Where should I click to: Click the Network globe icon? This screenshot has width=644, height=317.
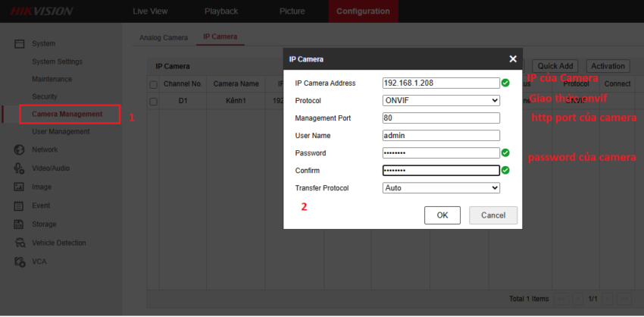click(19, 150)
